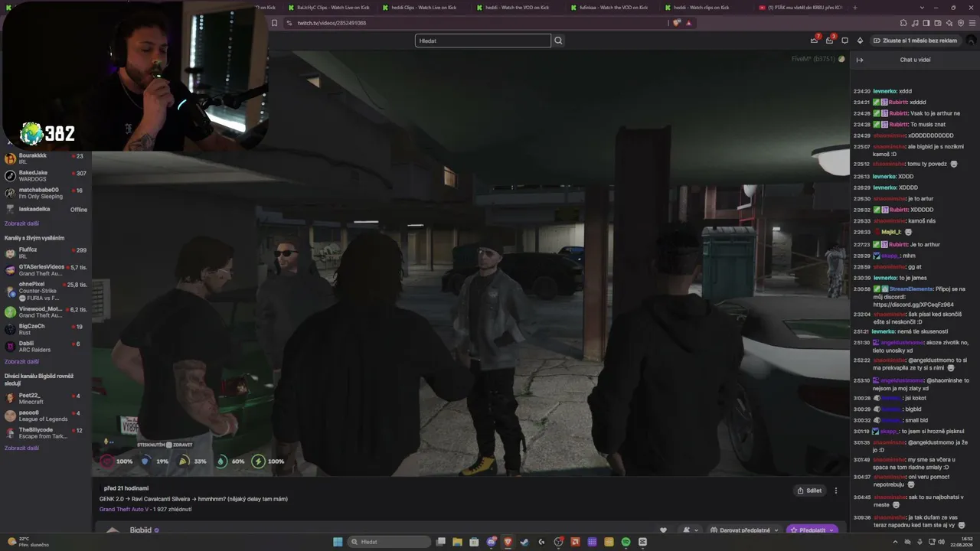
Task: Click Zkuste si 1 měsíc bez reklam
Action: click(914, 41)
